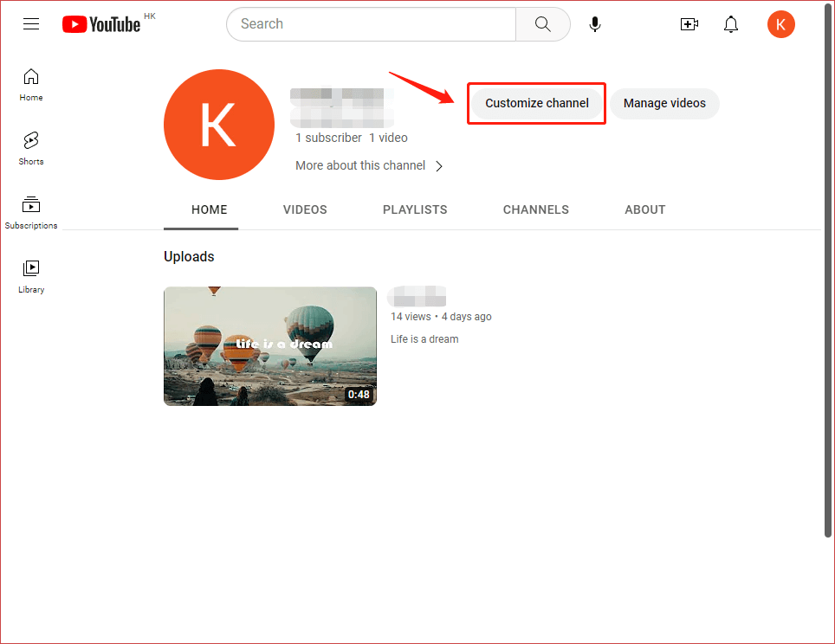Start a voice search with the microphone icon
This screenshot has height=644, width=835.
pyautogui.click(x=595, y=24)
